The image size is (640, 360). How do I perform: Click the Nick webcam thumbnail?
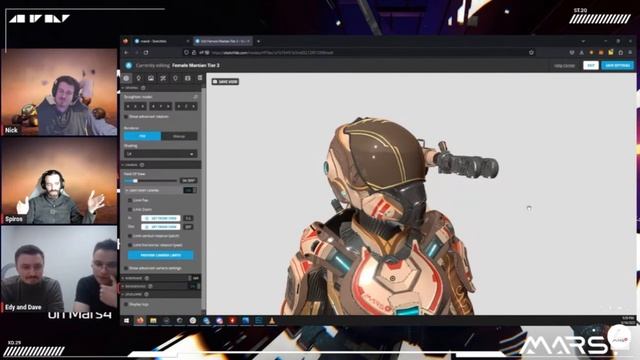point(60,92)
